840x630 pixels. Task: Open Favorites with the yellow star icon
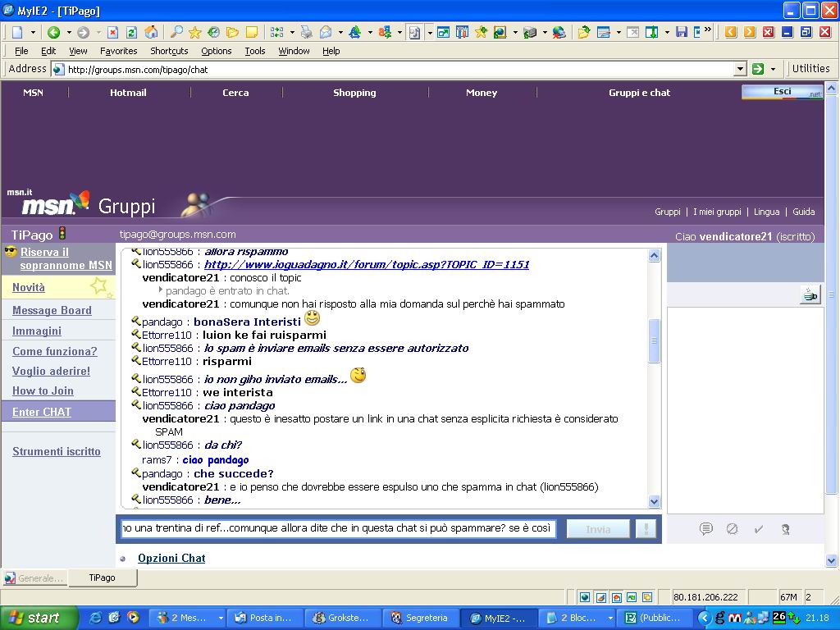195,32
